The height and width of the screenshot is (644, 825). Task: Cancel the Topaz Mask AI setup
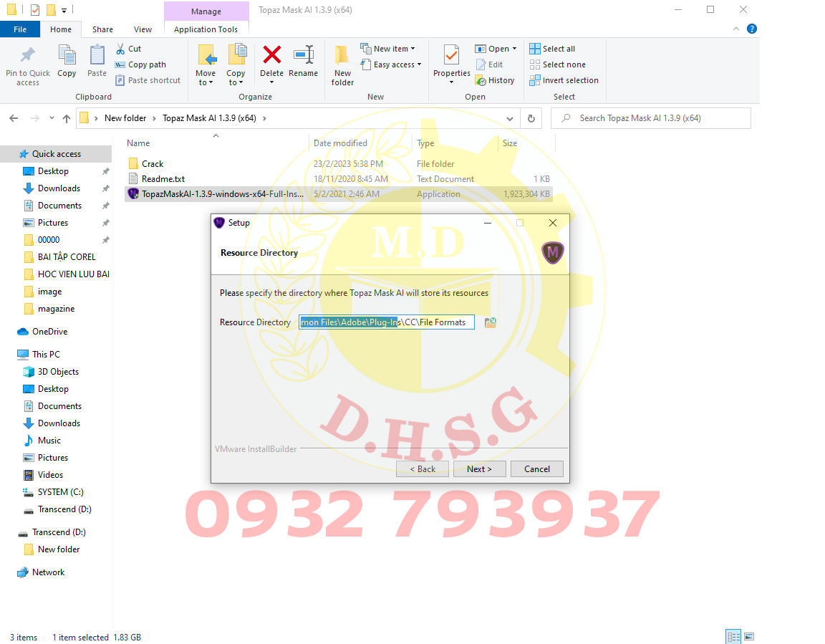point(536,468)
